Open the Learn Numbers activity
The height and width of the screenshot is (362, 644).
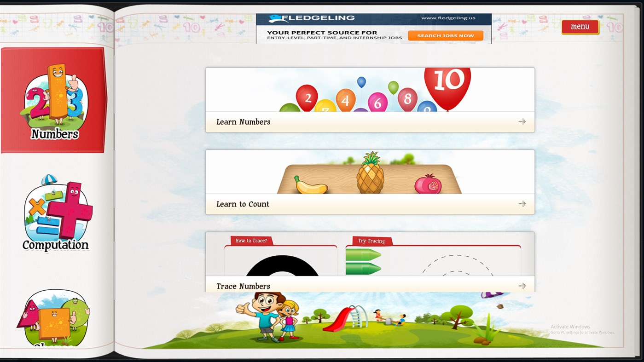pyautogui.click(x=244, y=122)
